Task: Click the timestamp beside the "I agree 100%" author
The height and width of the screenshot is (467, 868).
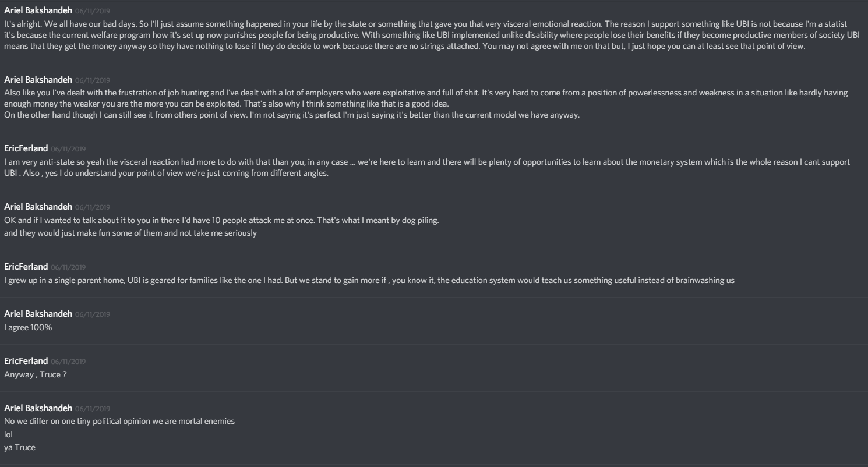Action: click(92, 314)
